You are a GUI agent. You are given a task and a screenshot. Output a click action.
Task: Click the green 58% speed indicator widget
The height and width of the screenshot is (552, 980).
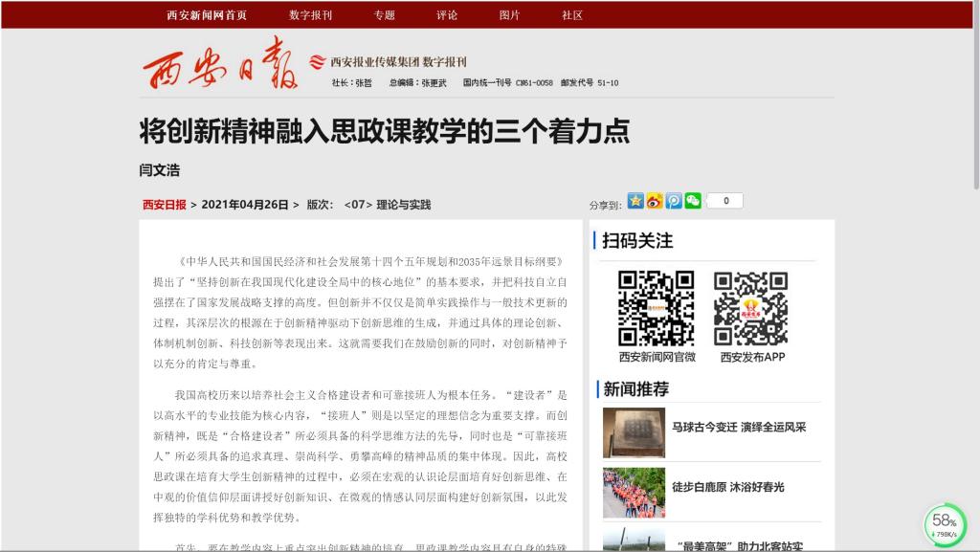click(x=945, y=524)
